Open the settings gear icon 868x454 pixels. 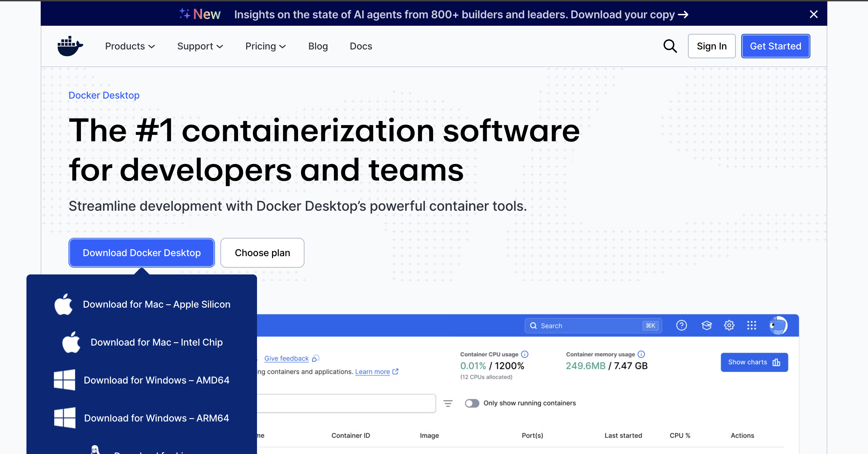tap(729, 326)
